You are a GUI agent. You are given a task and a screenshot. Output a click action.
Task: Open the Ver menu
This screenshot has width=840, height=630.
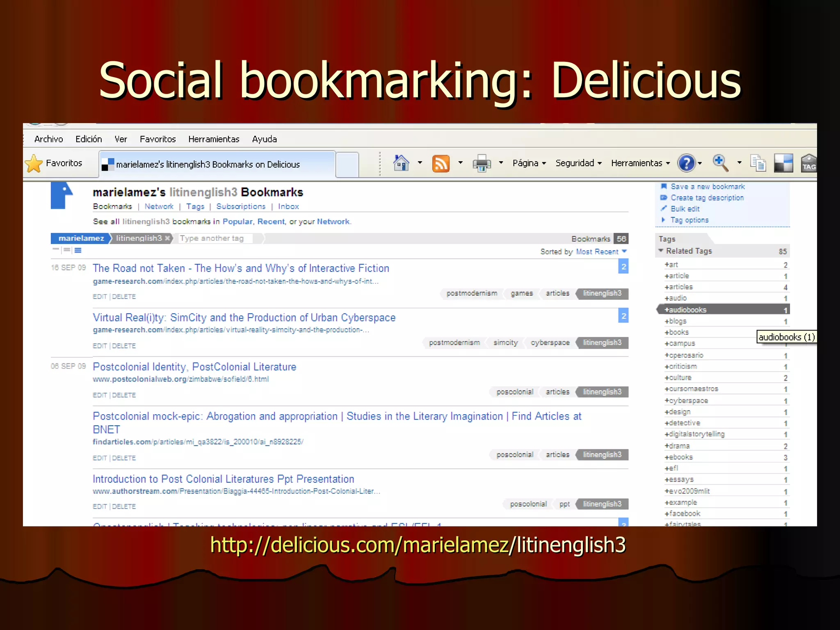coord(121,139)
